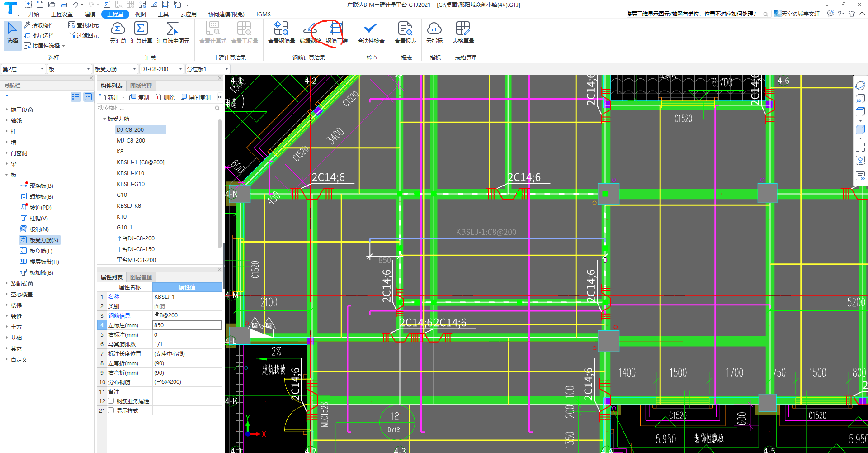
Task: Click the Undo arrow in quick access toolbar
Action: [x=75, y=5]
